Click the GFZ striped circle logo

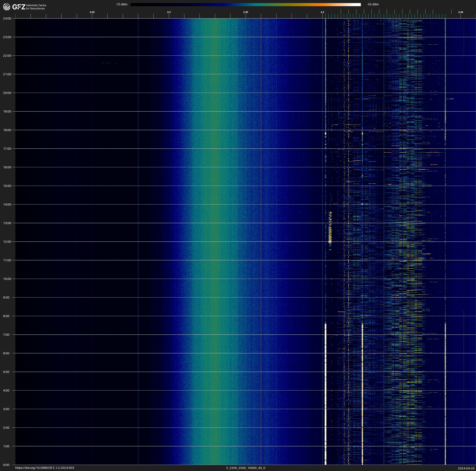(x=7, y=7)
